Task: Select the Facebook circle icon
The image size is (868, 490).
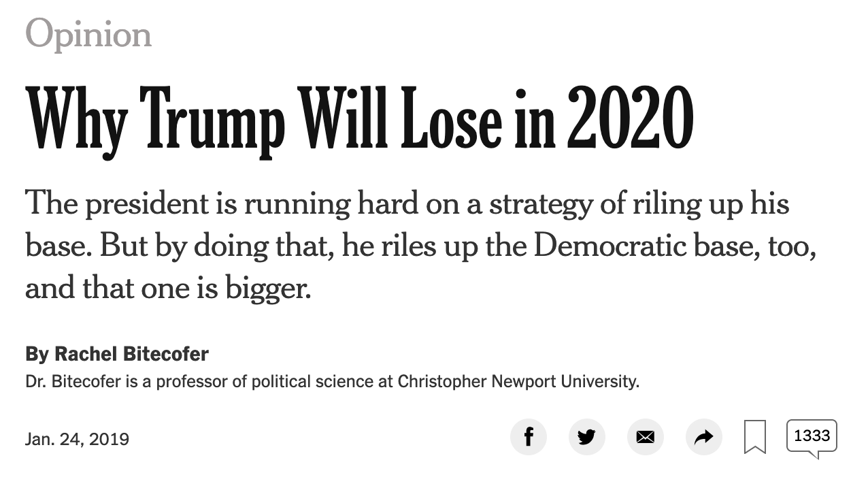Action: pos(529,437)
